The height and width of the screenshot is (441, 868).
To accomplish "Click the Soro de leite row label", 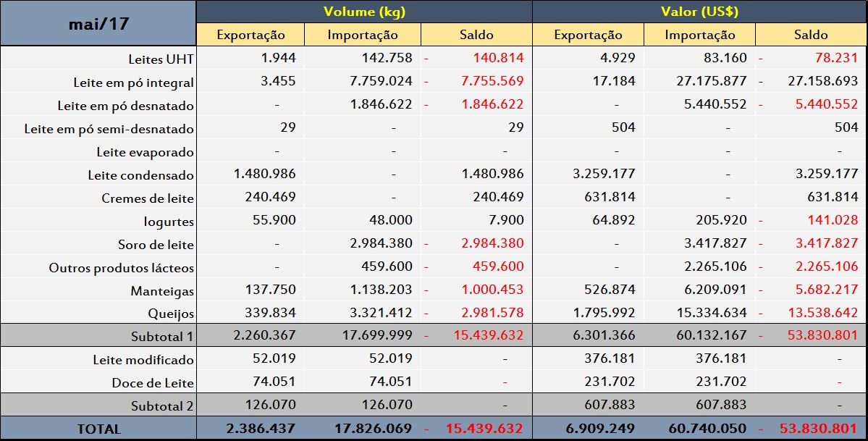I will [156, 245].
